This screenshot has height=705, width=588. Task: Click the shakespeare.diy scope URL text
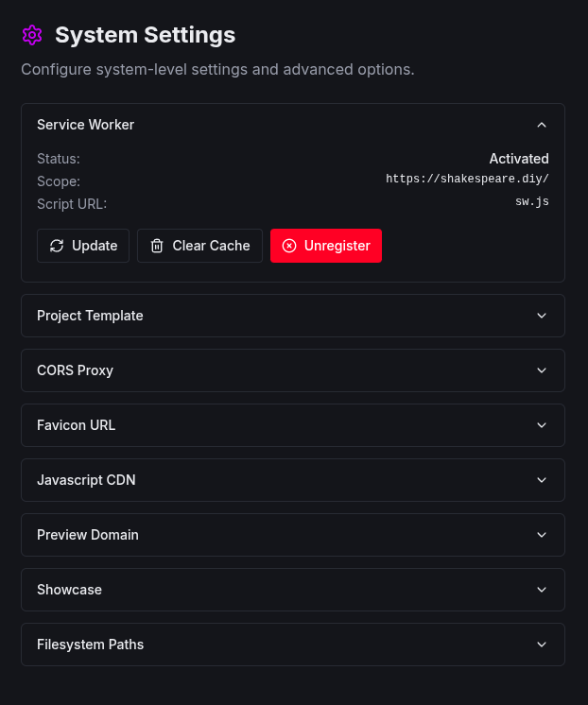pos(467,180)
